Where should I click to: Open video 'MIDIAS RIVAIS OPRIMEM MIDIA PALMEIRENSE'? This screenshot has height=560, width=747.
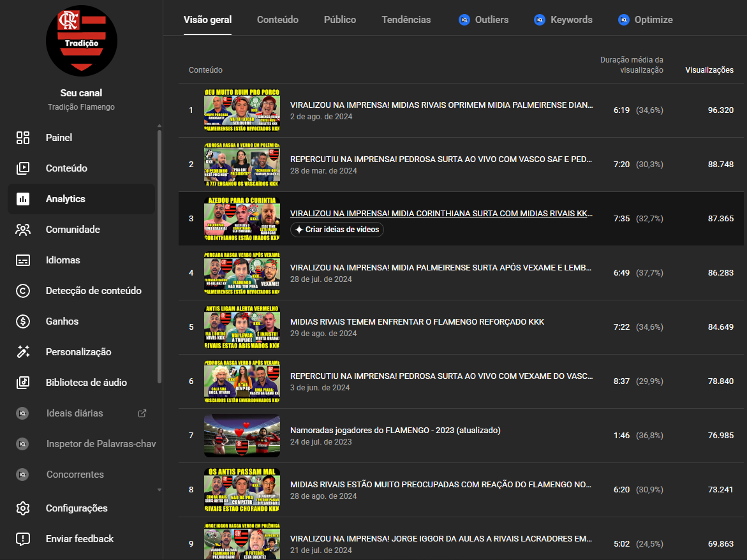[x=441, y=105]
